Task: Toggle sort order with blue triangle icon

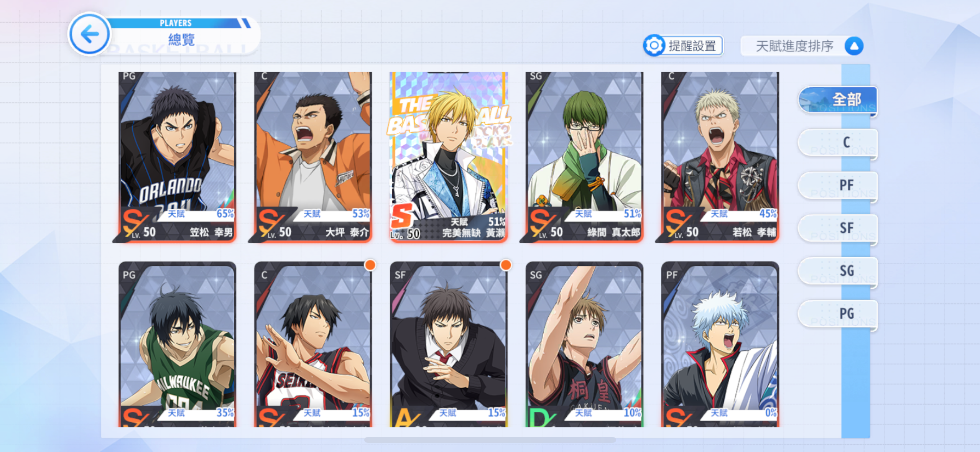Action: coord(854,46)
